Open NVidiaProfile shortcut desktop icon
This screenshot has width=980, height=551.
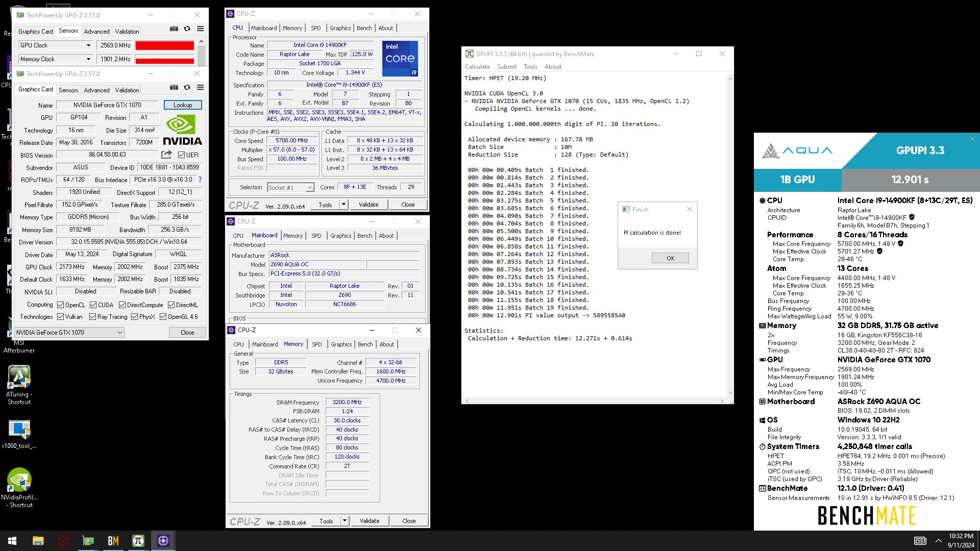point(19,488)
